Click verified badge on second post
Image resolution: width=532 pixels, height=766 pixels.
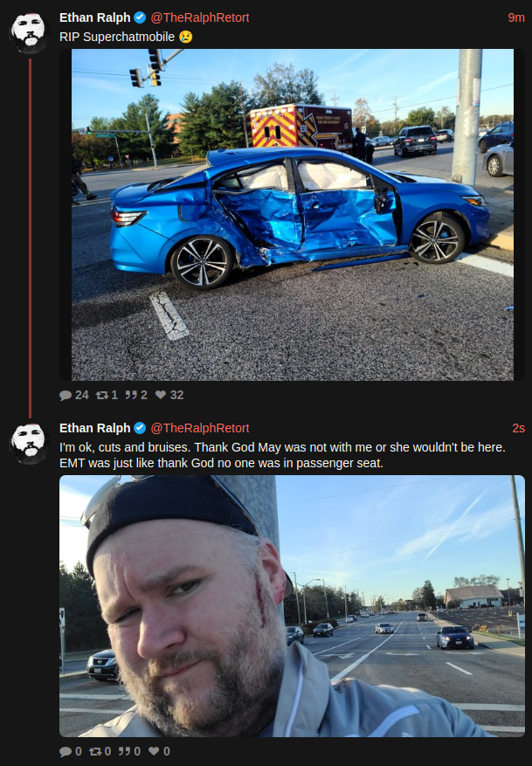[x=140, y=428]
